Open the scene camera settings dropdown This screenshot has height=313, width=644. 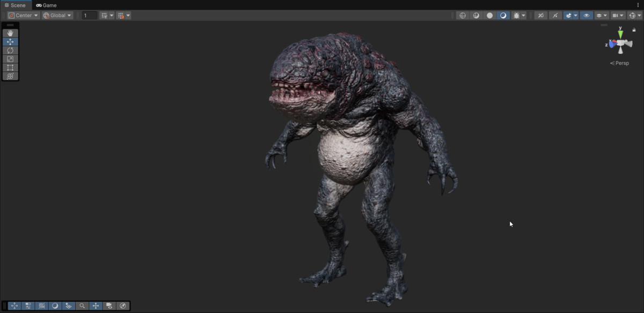[618, 16]
